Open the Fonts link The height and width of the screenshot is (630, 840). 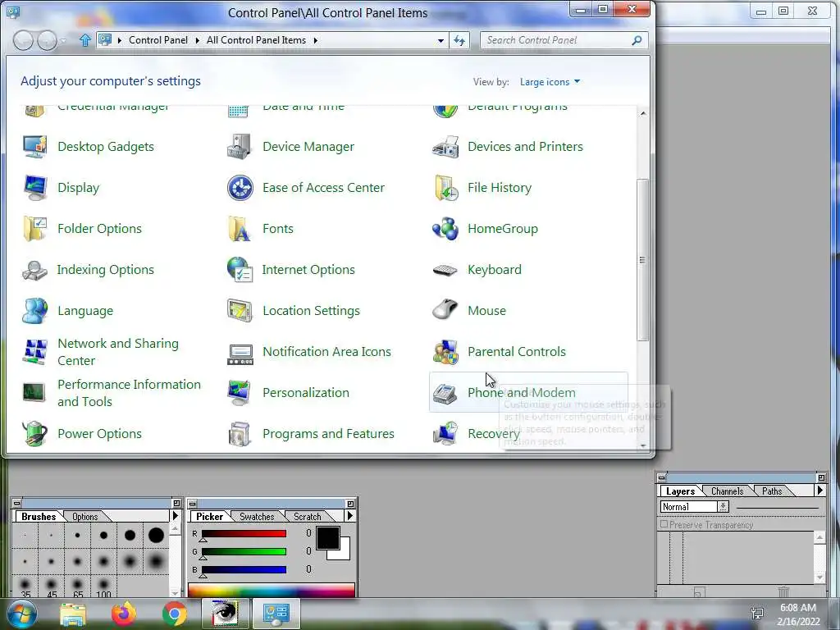pyautogui.click(x=277, y=229)
